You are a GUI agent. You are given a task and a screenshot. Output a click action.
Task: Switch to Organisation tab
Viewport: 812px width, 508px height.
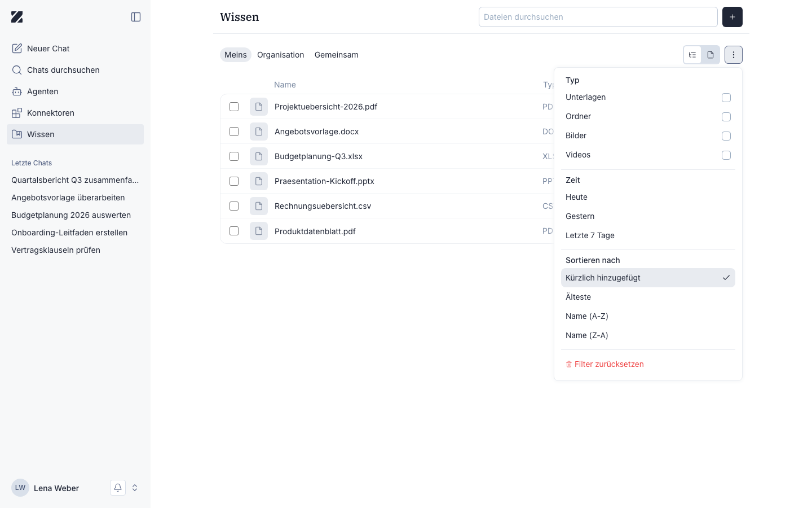click(x=281, y=55)
